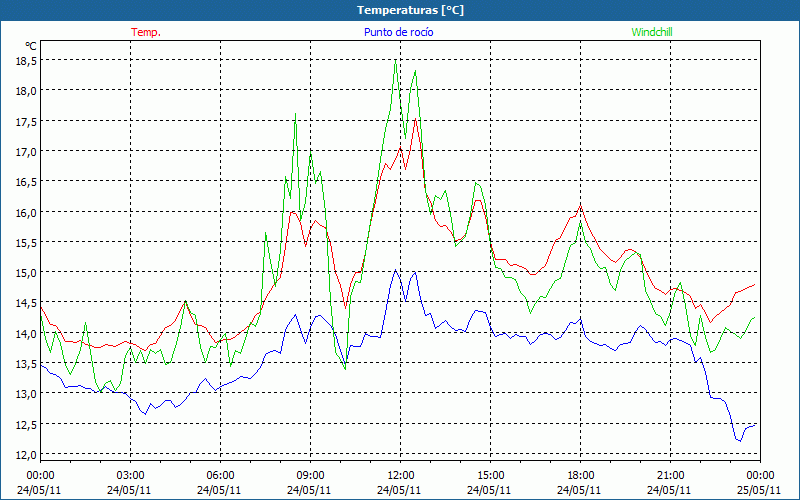Click the 12,0 y-axis value
Screen dimensions: 800x500
click(x=26, y=454)
